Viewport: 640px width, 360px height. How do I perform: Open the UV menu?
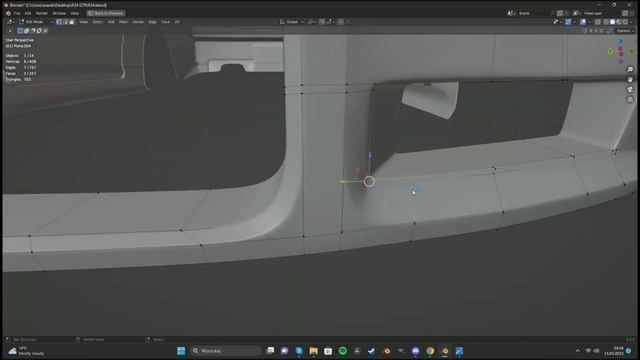(x=177, y=22)
